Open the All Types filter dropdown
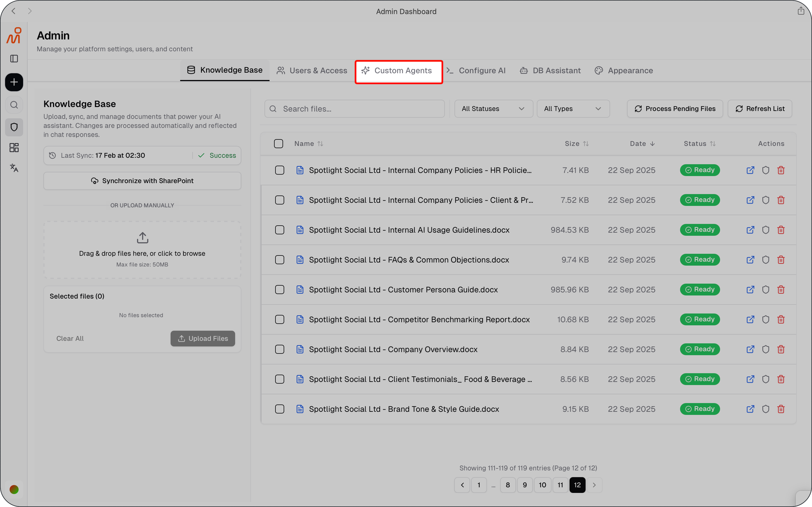812x507 pixels. [573, 109]
